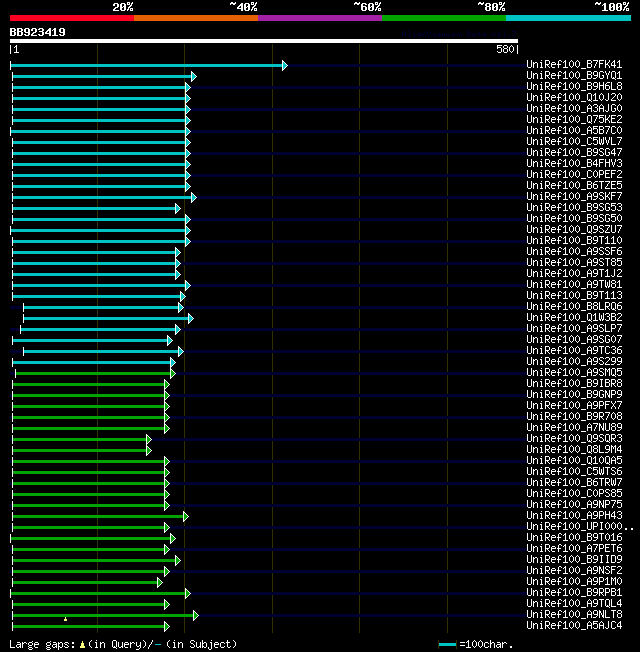Click the UniRef100_B6TRW7 label
Image resolution: width=640 pixels, height=652 pixels.
574,482
